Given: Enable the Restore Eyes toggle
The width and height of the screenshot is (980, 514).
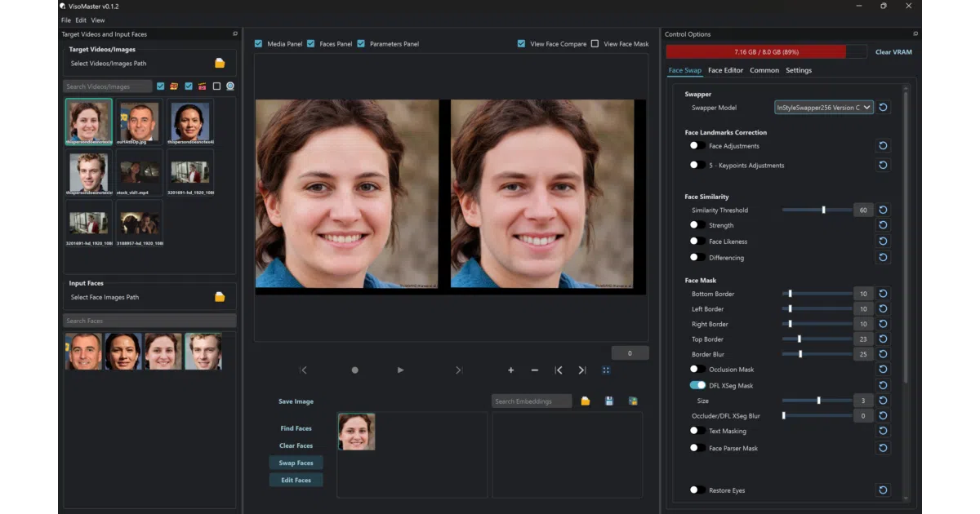Looking at the screenshot, I should pos(697,490).
